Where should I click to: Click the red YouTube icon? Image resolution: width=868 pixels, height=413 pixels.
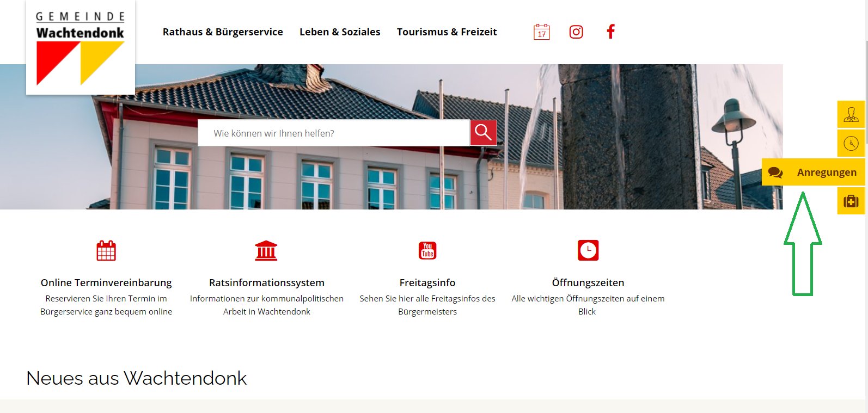(427, 250)
